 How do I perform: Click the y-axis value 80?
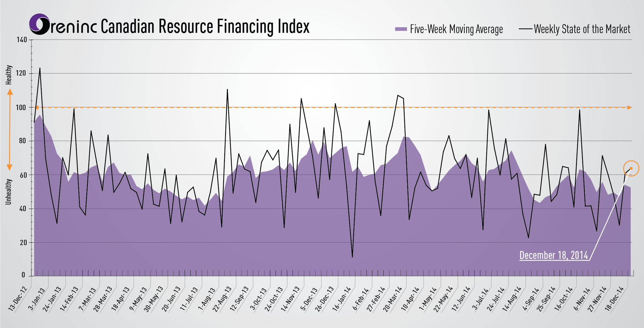22,141
